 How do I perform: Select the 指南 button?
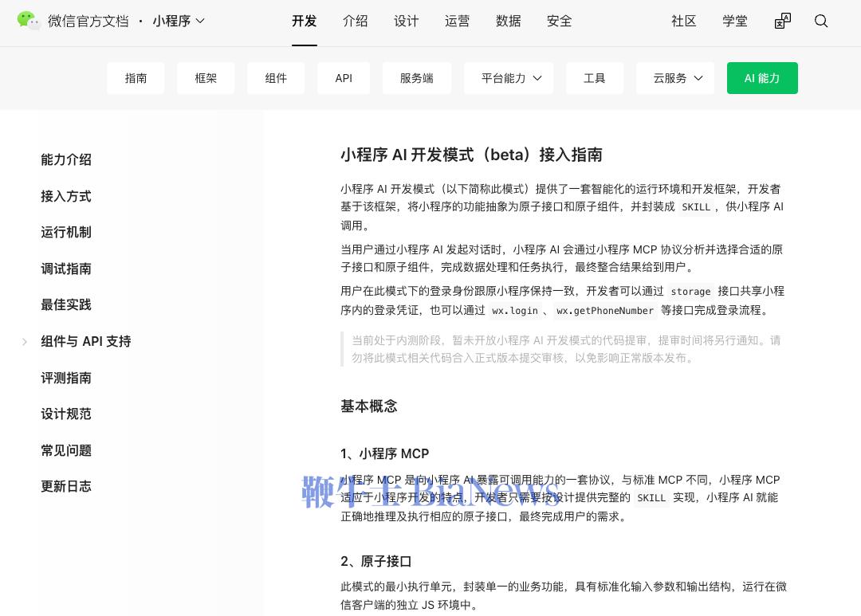pyautogui.click(x=136, y=78)
